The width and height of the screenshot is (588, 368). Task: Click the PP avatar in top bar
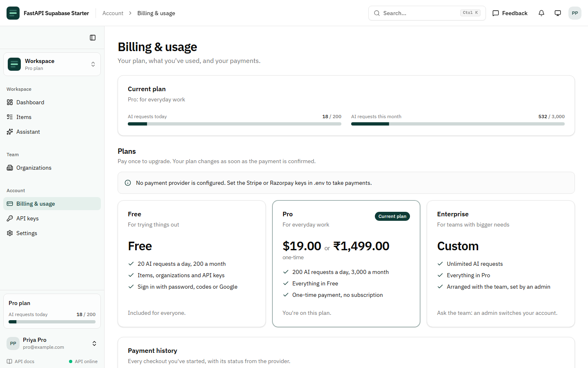click(x=575, y=13)
